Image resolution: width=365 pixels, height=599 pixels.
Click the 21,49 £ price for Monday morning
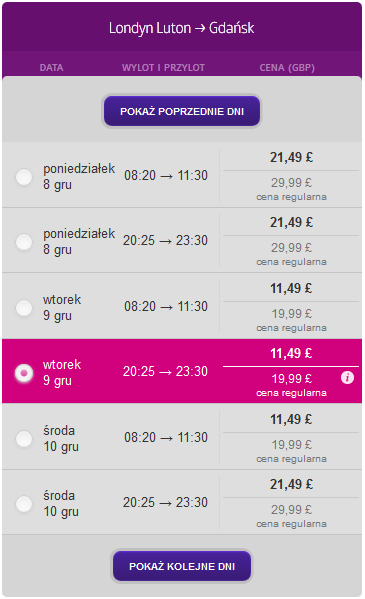pyautogui.click(x=291, y=157)
